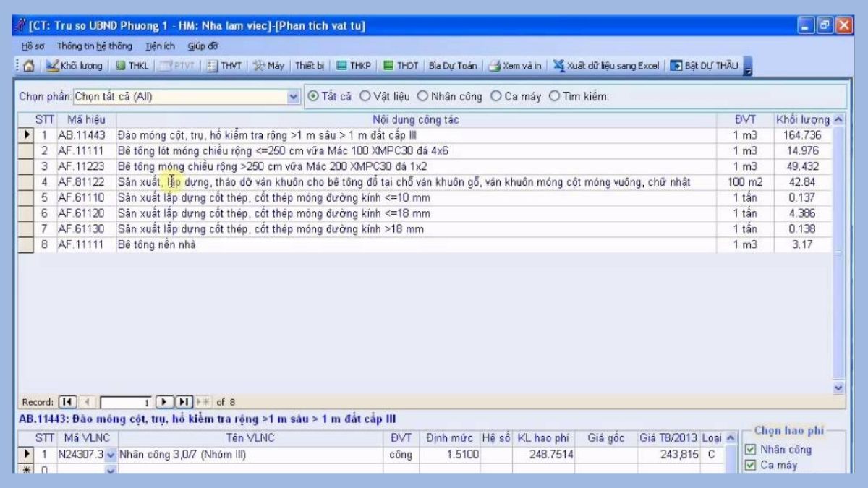This screenshot has height=488, width=868.
Task: Select the Tìm kiếm radio button
Action: [555, 96]
